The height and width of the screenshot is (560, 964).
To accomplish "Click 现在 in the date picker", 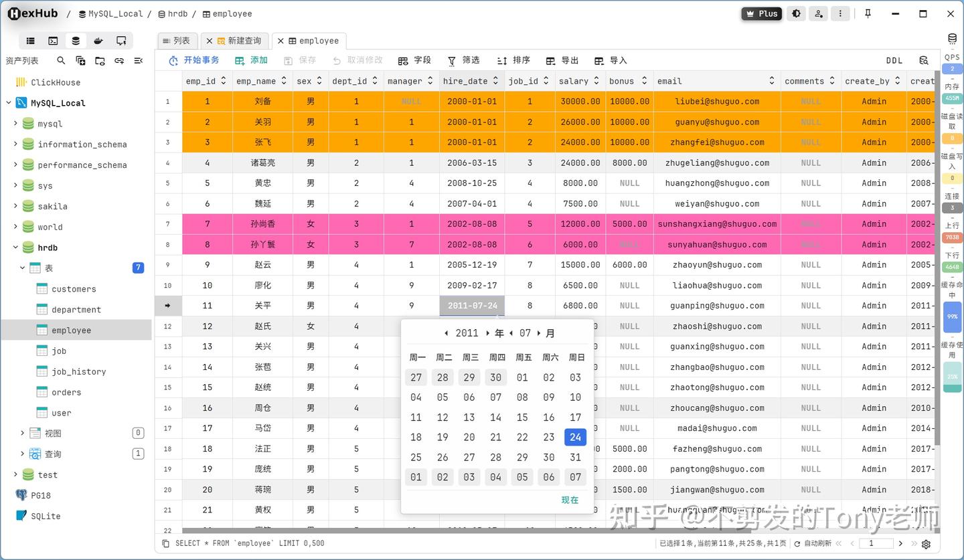I will click(x=569, y=500).
